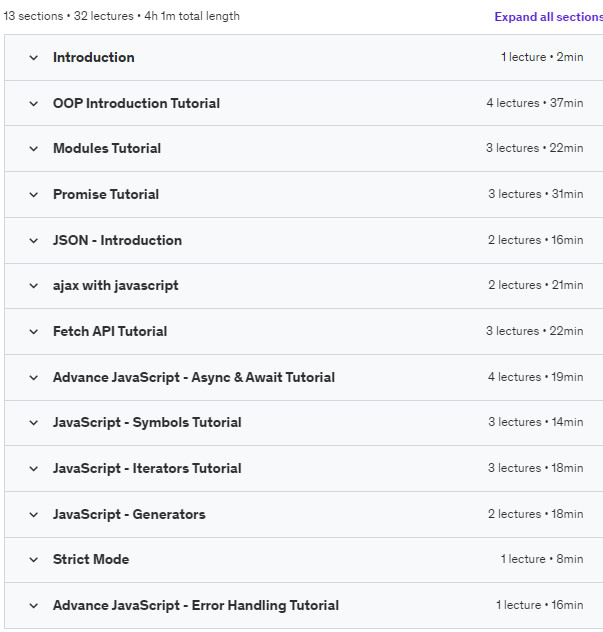
Task: Click the 3 lectures • 18min text
Action: click(x=536, y=468)
